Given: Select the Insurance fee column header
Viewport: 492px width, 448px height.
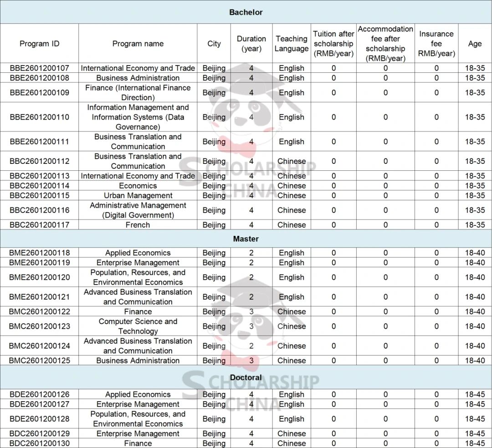Looking at the screenshot, I should tap(436, 44).
